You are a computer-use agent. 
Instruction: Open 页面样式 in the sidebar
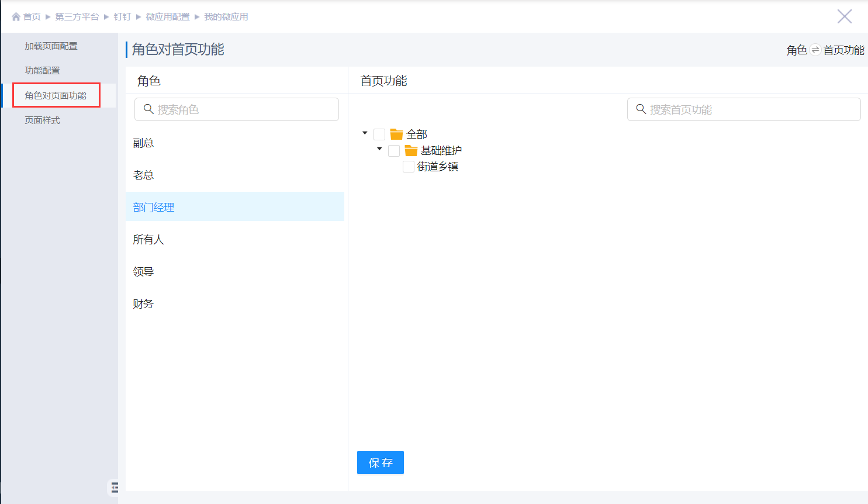(x=42, y=120)
